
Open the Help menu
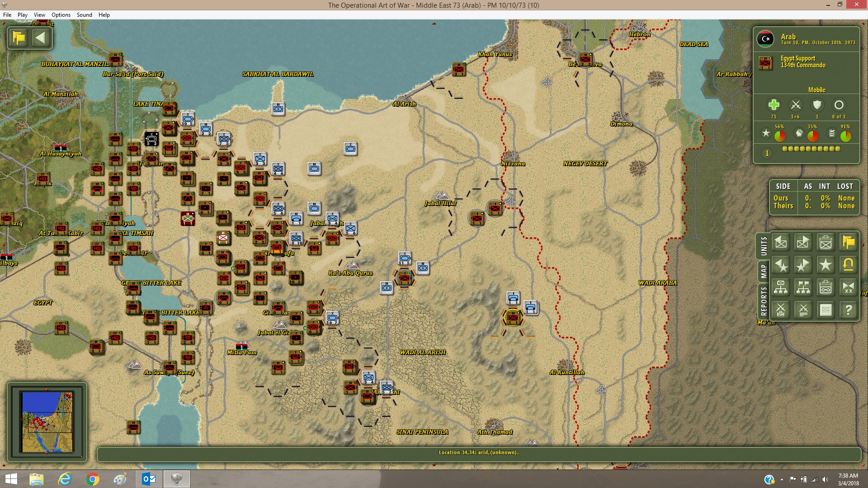tap(104, 15)
